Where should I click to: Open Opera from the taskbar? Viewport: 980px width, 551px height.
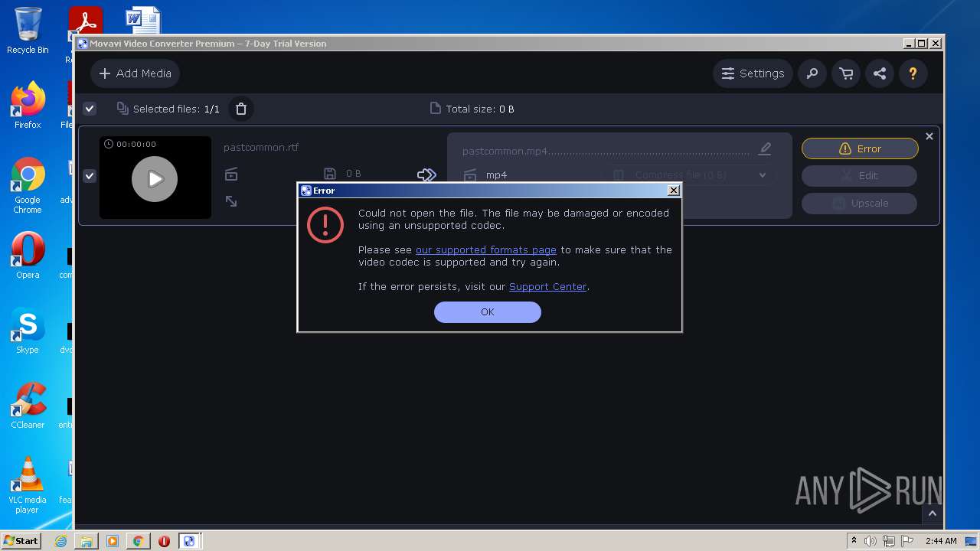tap(164, 541)
